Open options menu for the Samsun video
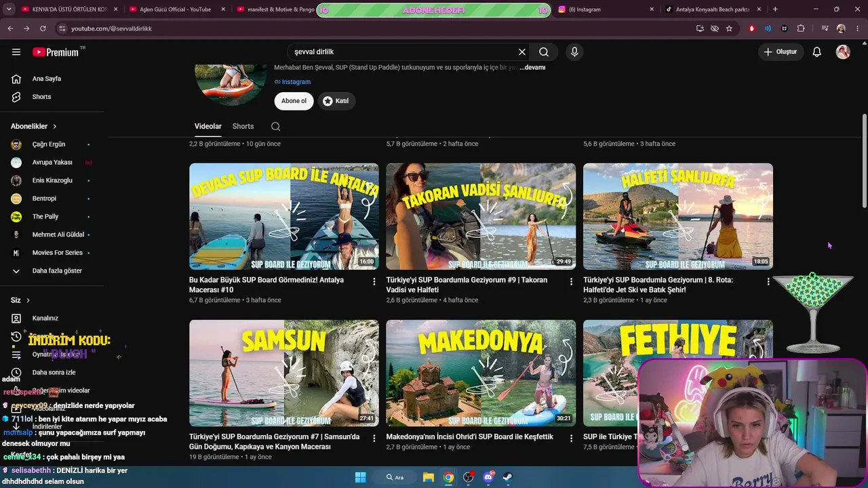This screenshot has width=868, height=488. tap(374, 439)
